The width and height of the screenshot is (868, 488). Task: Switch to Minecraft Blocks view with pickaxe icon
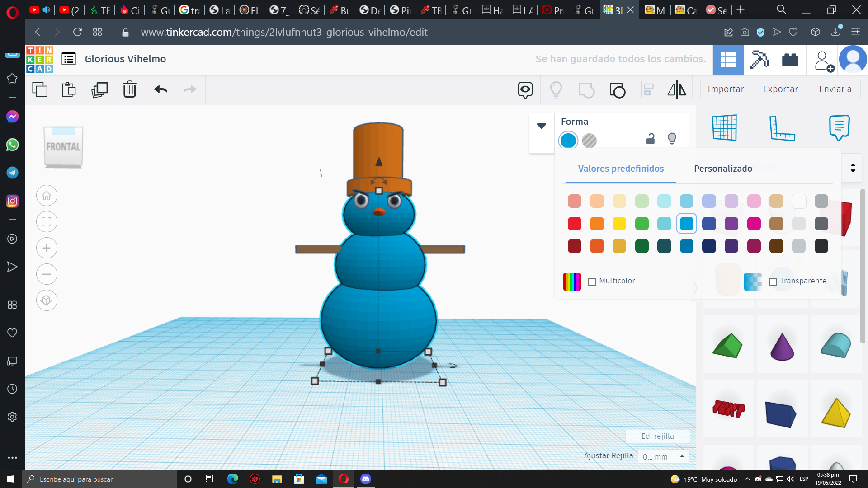click(x=759, y=60)
